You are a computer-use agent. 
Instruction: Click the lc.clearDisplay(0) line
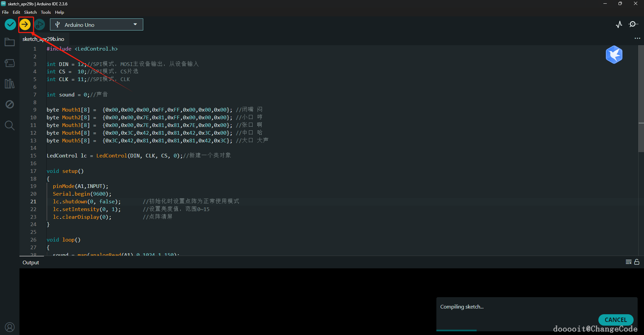click(x=112, y=217)
